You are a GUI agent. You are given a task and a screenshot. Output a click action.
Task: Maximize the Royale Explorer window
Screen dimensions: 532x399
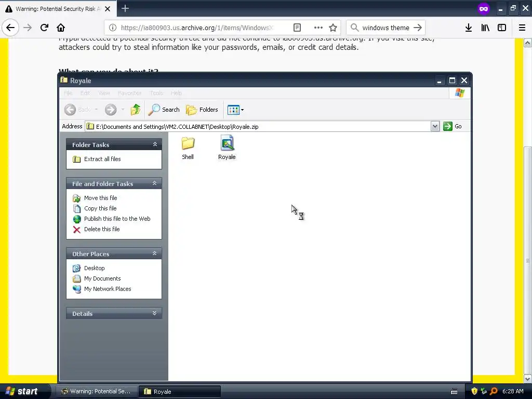click(452, 81)
